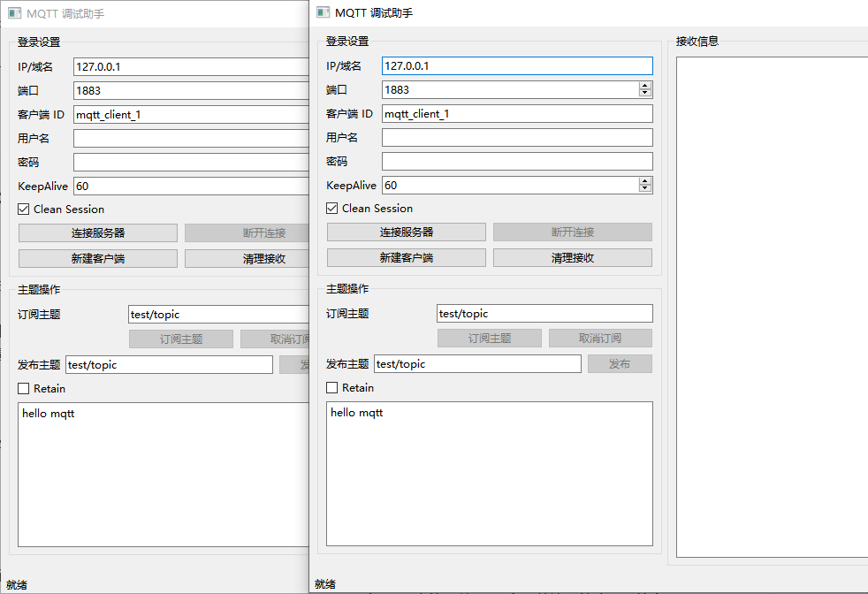The image size is (868, 594).
Task: Focus IP/域名 field in the front window
Action: 517,66
